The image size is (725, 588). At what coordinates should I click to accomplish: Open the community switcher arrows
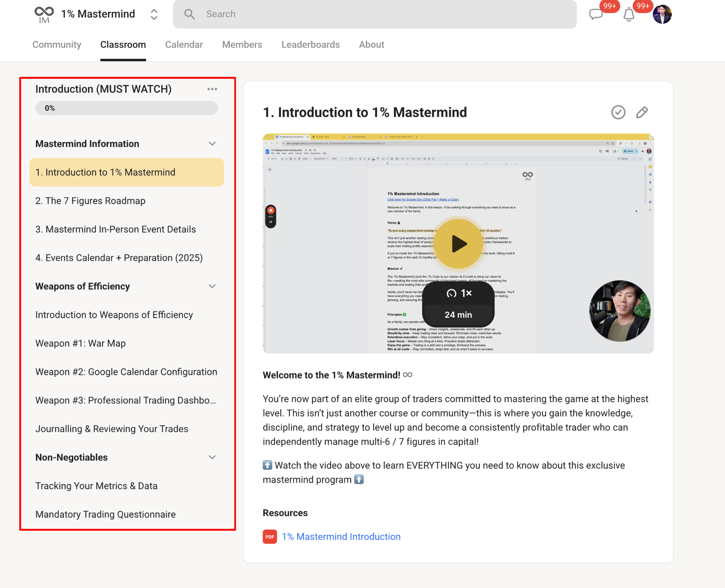pos(154,14)
